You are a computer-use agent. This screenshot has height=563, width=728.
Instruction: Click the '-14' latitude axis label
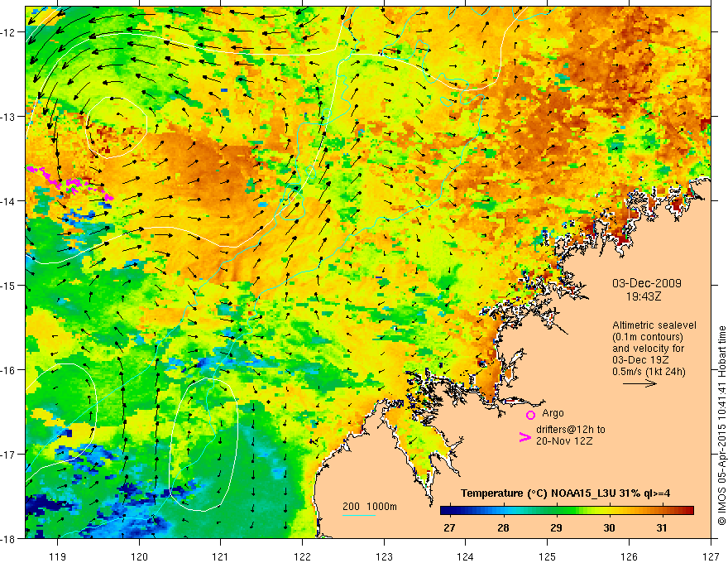pyautogui.click(x=8, y=201)
